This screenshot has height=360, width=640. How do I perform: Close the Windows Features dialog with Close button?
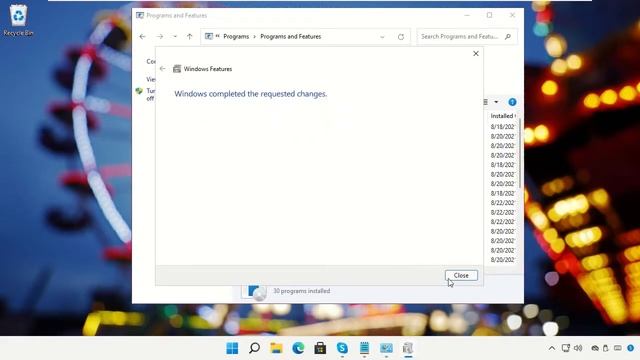(461, 276)
